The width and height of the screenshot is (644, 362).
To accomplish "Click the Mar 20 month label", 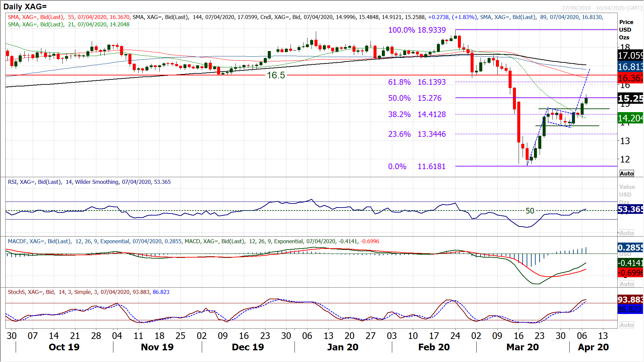I will tap(523, 347).
